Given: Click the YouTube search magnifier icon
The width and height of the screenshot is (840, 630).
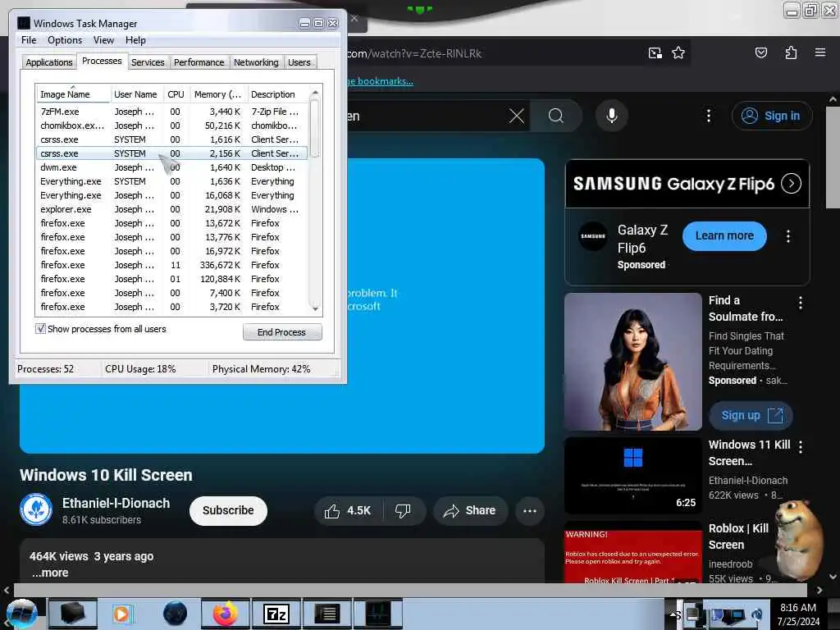Looking at the screenshot, I should (x=555, y=116).
